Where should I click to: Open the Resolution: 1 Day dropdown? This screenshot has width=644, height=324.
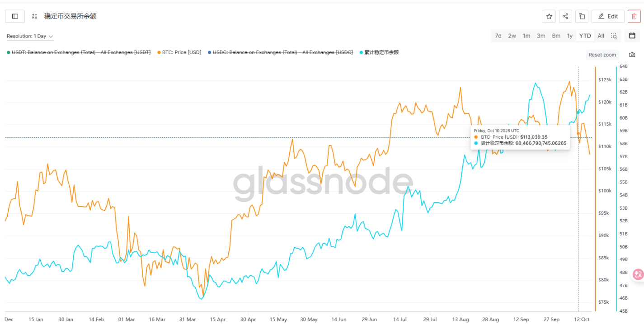tap(30, 36)
